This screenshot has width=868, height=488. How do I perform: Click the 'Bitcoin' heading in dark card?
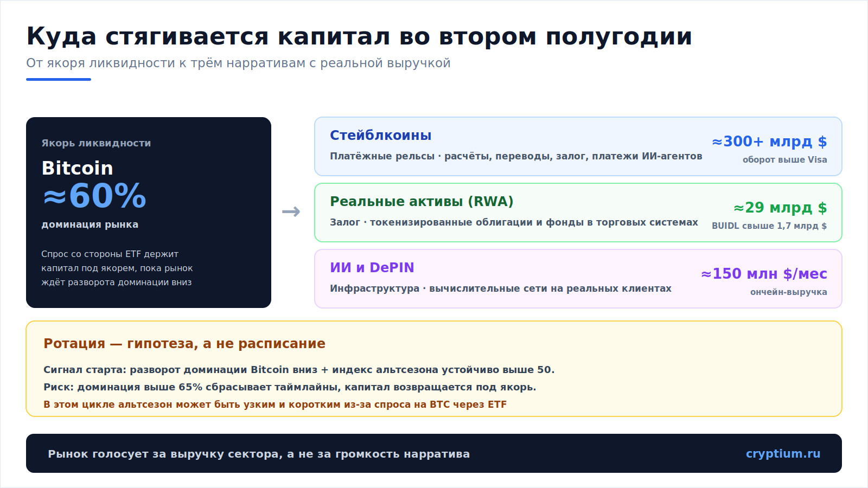tap(78, 168)
